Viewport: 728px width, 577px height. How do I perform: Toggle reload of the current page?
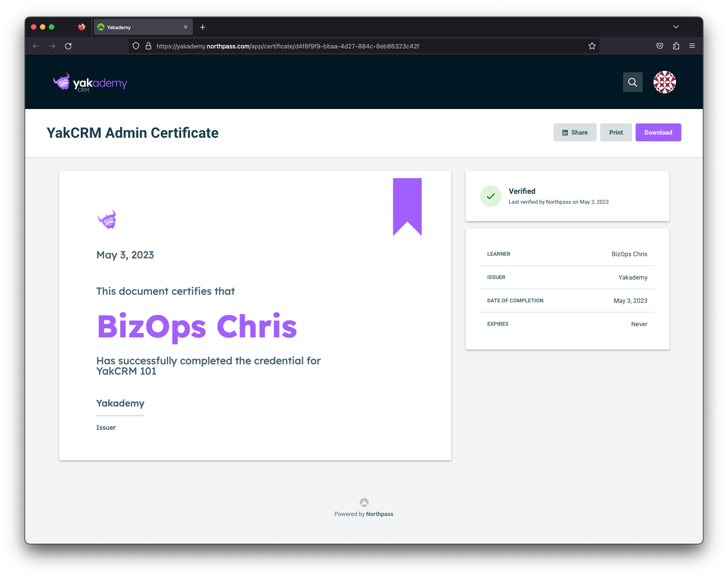point(68,46)
